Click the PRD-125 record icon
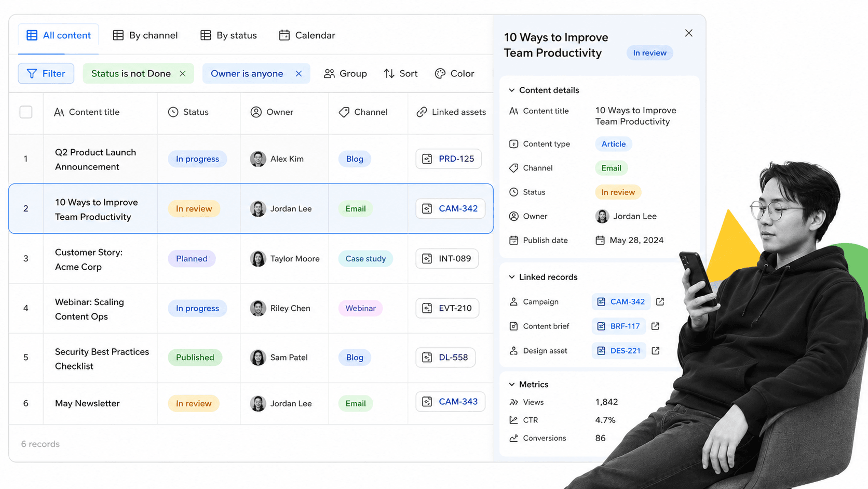The image size is (868, 489). (x=427, y=159)
